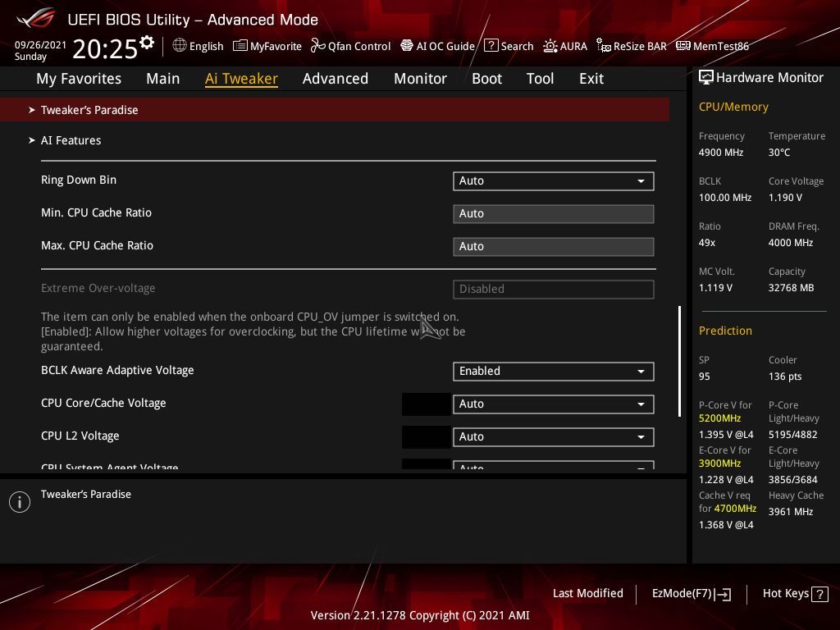The image size is (840, 630).
Task: Expand Tweaker's Paradise submenu
Action: pos(335,110)
